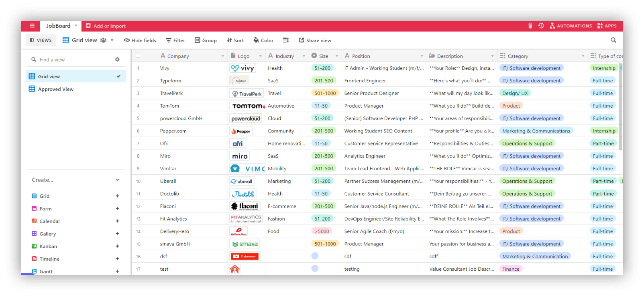The height and width of the screenshot is (296, 644).
Task: Click the view settings gear icon
Action: (x=117, y=59)
